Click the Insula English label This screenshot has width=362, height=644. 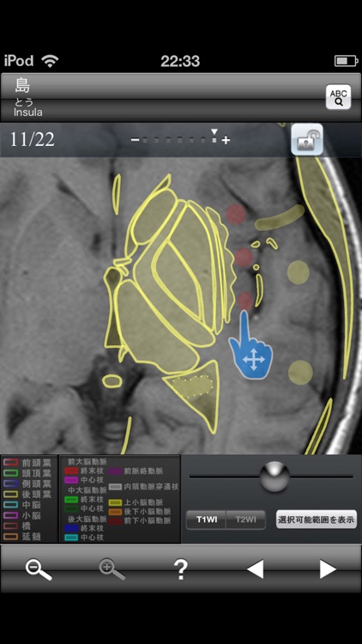[28, 112]
